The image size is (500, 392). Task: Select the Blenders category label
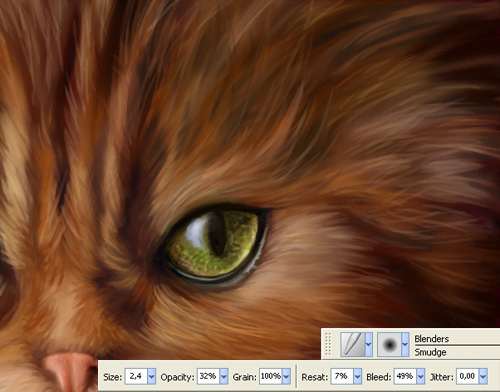click(431, 339)
